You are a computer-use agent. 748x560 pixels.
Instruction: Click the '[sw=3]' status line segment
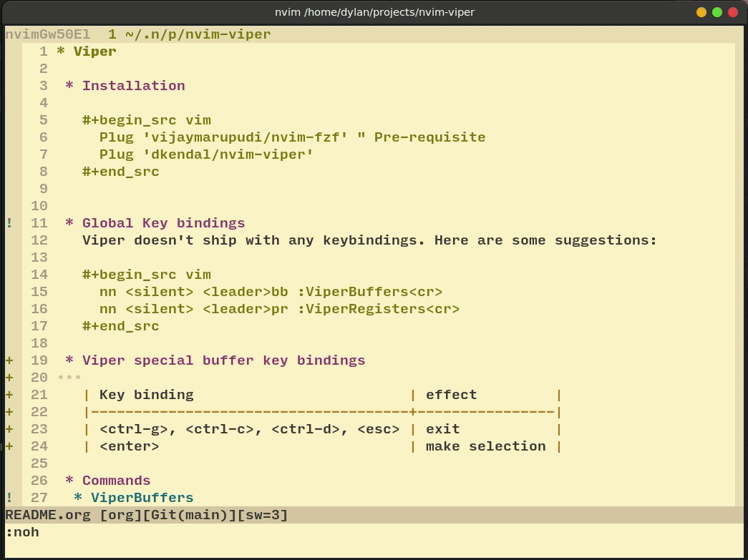pyautogui.click(x=263, y=515)
